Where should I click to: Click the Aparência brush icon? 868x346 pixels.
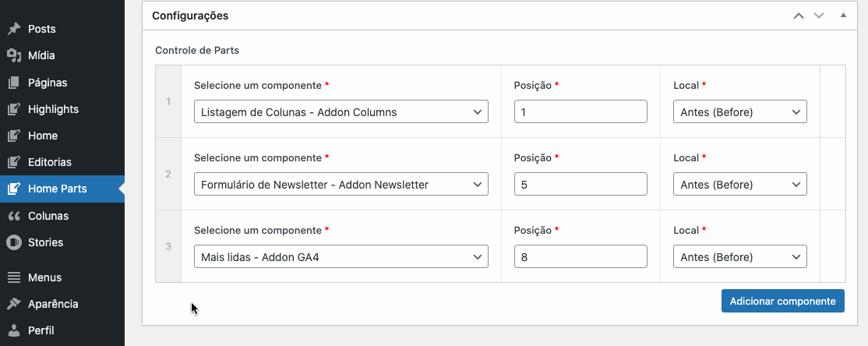14,304
